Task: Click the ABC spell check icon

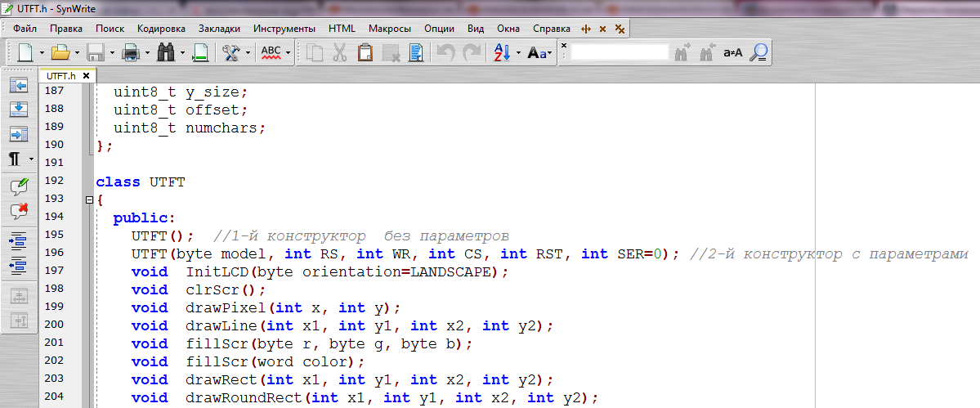Action: coord(271,53)
